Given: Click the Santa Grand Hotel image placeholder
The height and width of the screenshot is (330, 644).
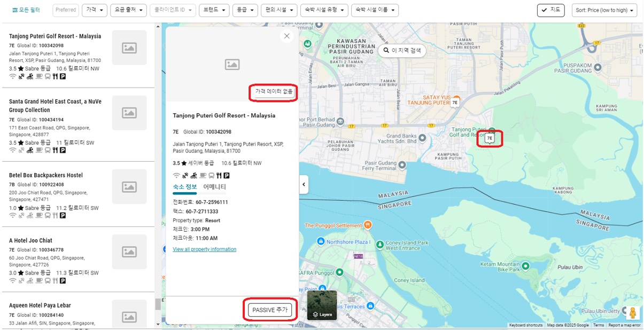Looking at the screenshot, I should (x=129, y=113).
